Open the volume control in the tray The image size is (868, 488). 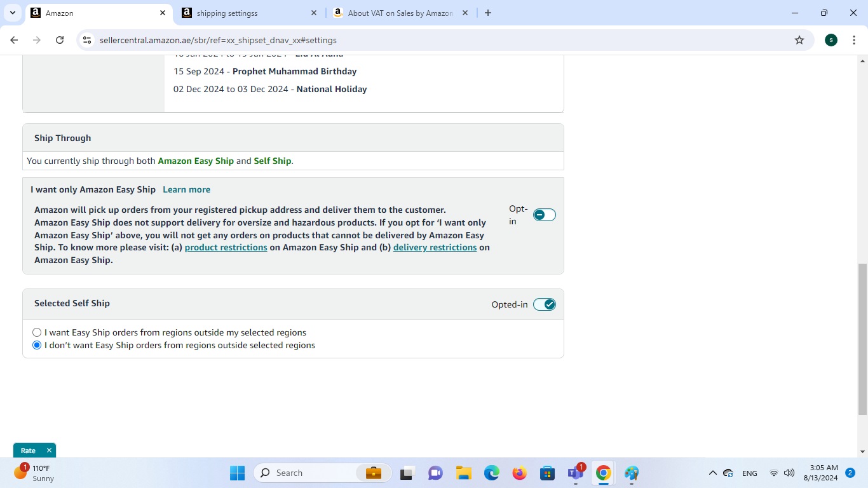tap(789, 473)
